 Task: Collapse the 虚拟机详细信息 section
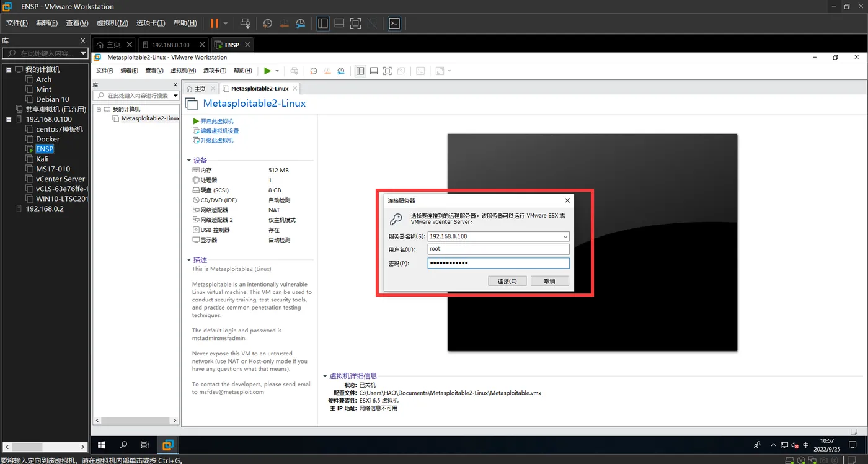[325, 376]
